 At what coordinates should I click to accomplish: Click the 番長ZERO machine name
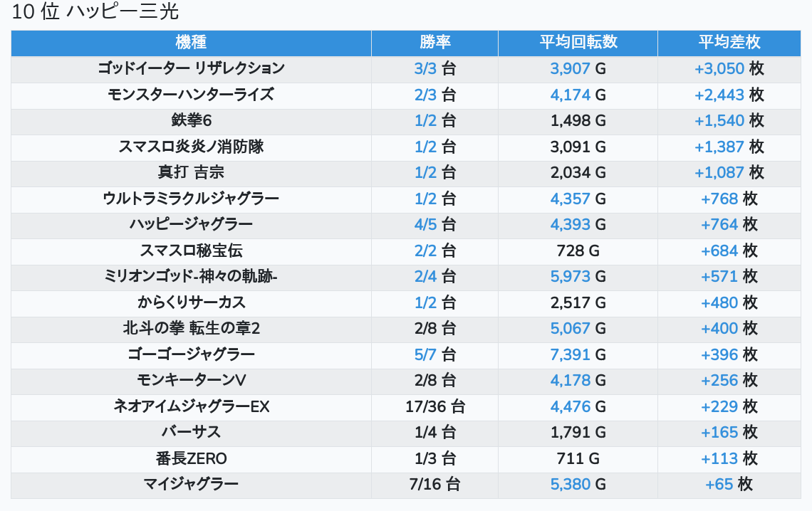[x=191, y=459]
